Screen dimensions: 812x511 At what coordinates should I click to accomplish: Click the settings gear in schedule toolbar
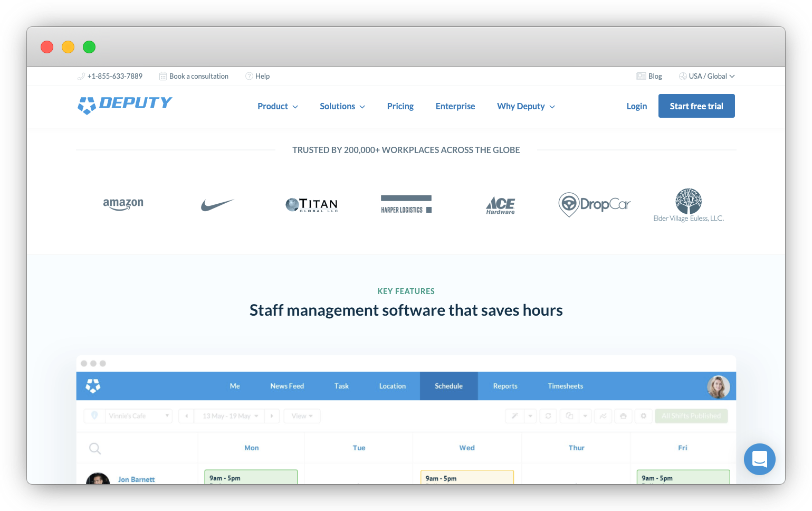643,416
